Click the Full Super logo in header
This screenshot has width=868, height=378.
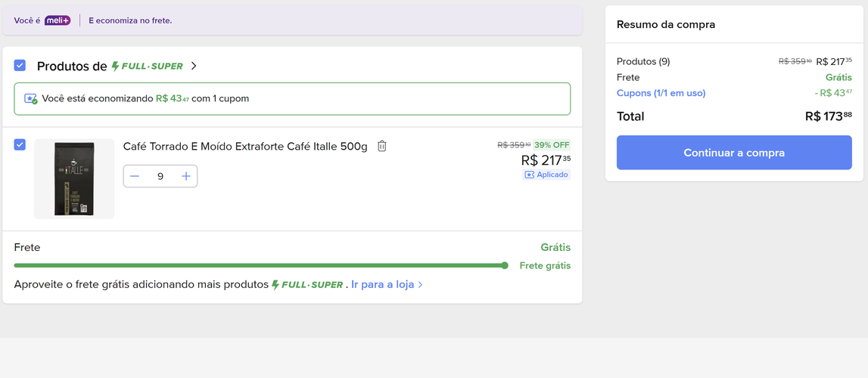click(x=148, y=67)
